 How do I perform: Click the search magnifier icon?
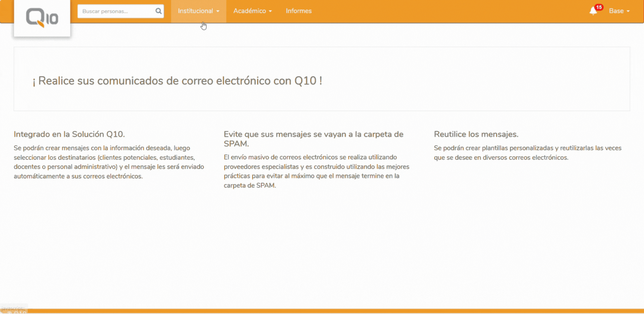click(158, 11)
